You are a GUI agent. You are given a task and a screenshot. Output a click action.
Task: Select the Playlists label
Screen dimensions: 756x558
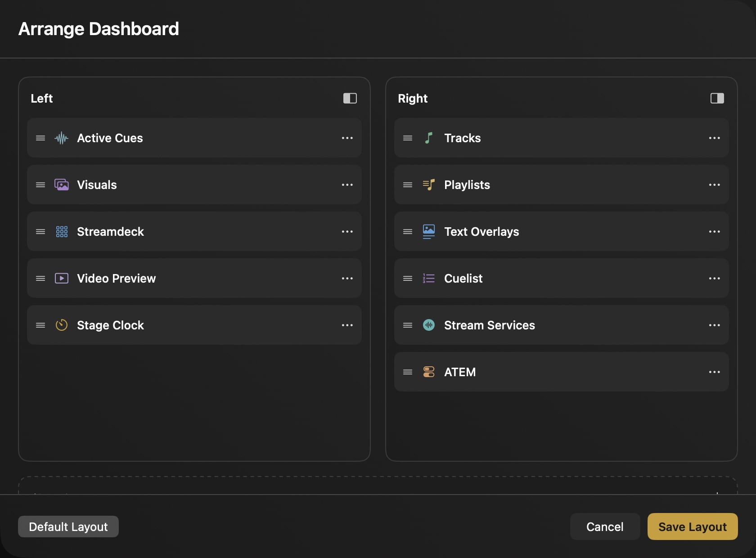tap(467, 185)
